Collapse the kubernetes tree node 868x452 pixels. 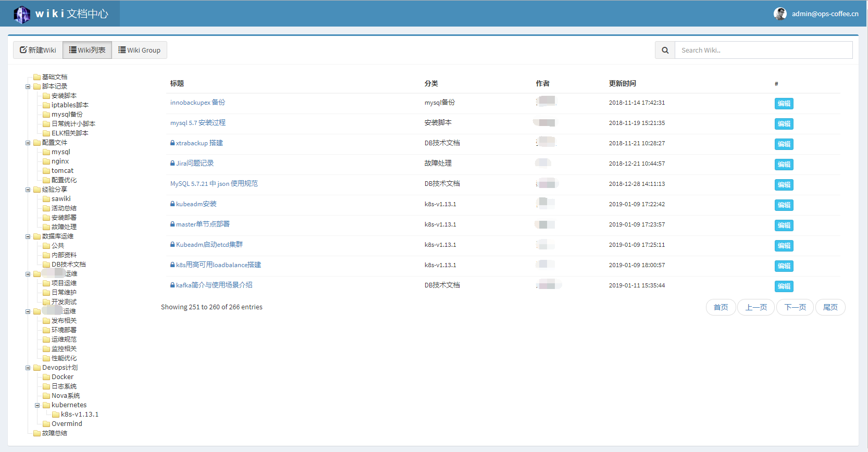[x=38, y=405]
